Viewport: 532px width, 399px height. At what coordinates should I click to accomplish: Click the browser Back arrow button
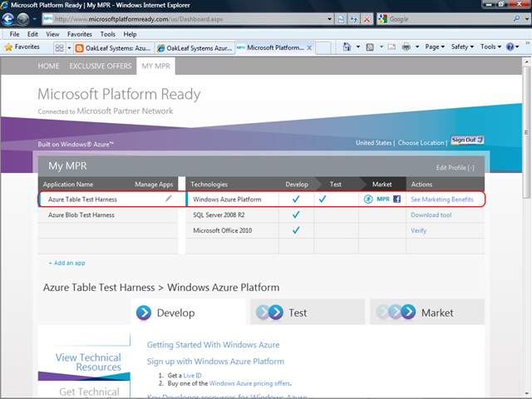(7, 19)
